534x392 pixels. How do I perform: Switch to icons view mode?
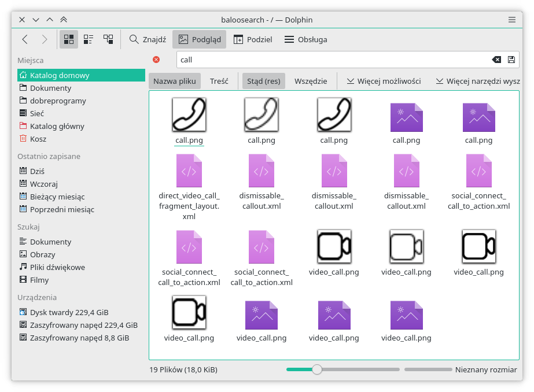[69, 39]
